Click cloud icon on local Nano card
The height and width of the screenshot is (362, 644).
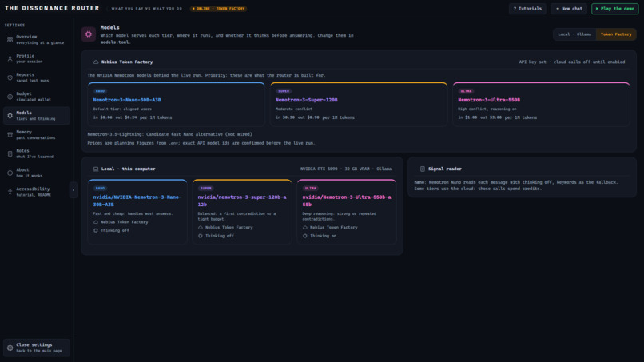(96, 222)
